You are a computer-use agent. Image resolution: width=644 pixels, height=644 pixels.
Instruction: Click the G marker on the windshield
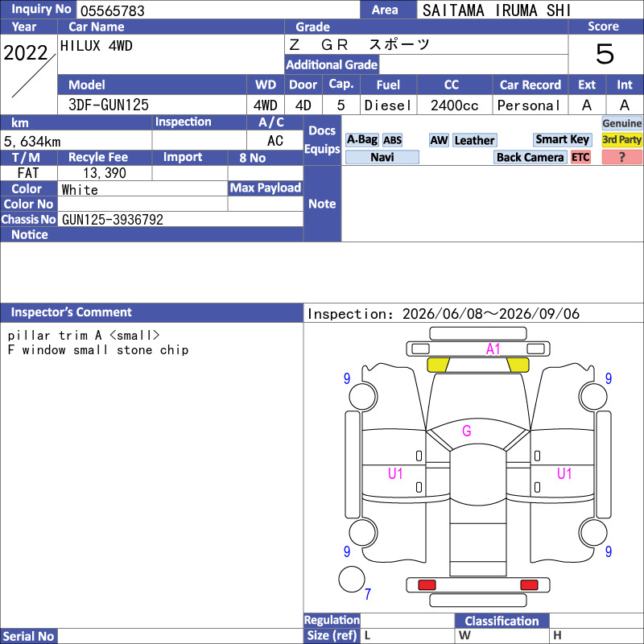point(467,431)
